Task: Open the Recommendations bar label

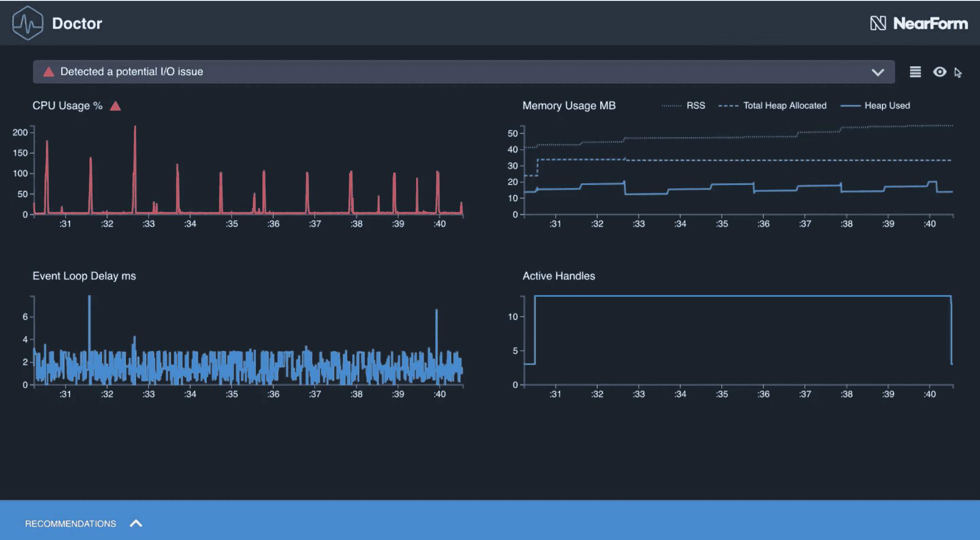Action: click(71, 524)
